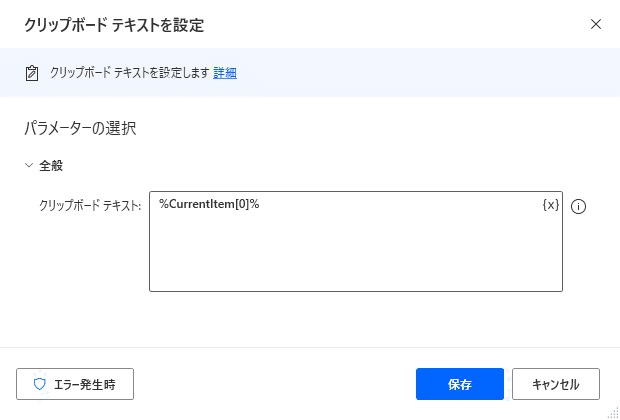This screenshot has width=620, height=420.
Task: Click the blue info banner background
Action: [395, 73]
